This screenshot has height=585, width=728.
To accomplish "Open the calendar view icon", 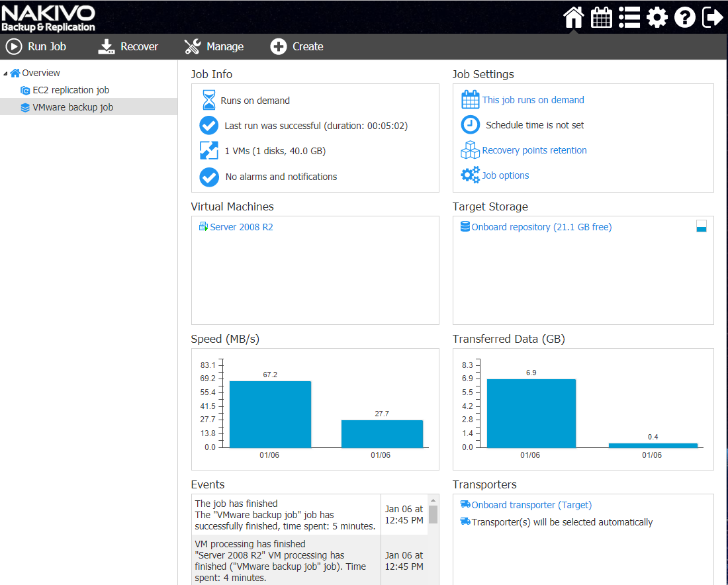I will 601,18.
